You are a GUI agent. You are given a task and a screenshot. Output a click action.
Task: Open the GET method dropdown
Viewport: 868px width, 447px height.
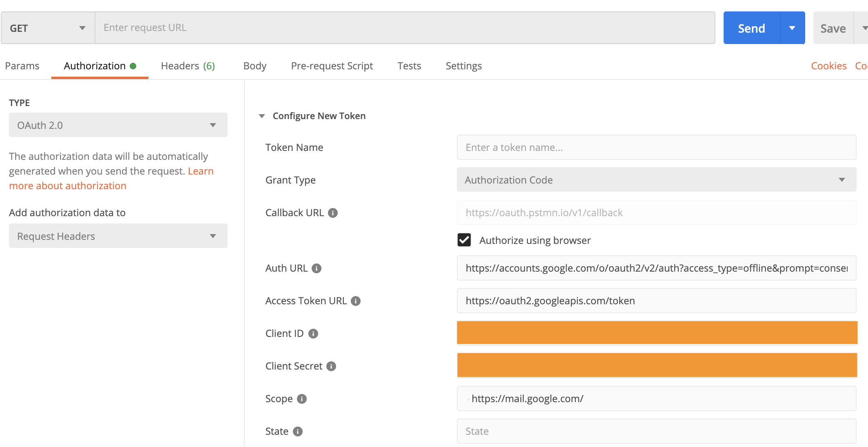pyautogui.click(x=48, y=28)
